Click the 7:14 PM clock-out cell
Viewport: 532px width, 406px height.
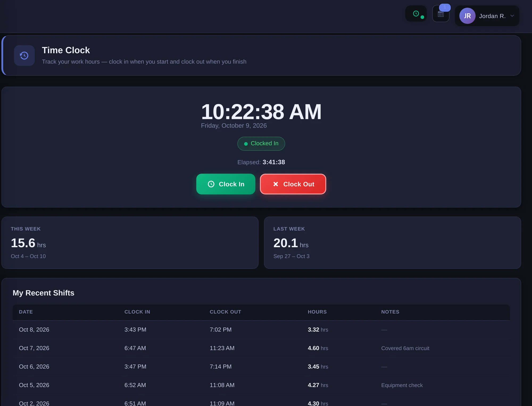[221, 367]
